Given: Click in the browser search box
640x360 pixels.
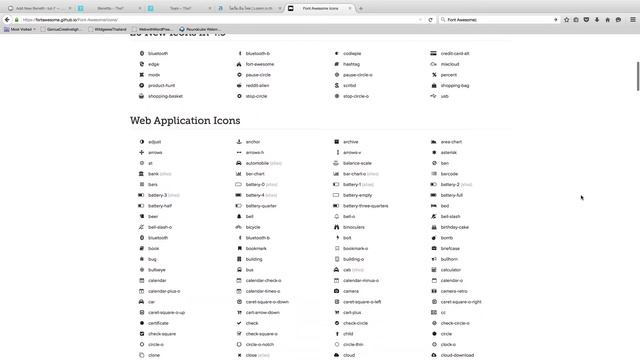Looking at the screenshot, I should click(x=499, y=20).
